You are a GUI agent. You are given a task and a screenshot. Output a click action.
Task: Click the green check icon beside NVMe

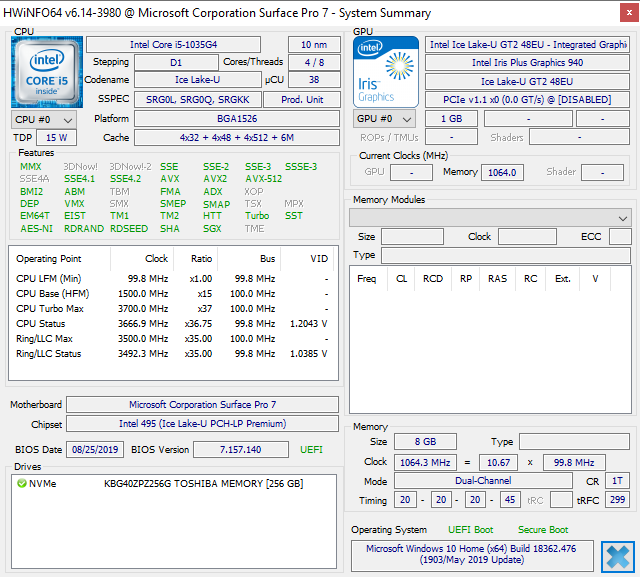point(21,484)
